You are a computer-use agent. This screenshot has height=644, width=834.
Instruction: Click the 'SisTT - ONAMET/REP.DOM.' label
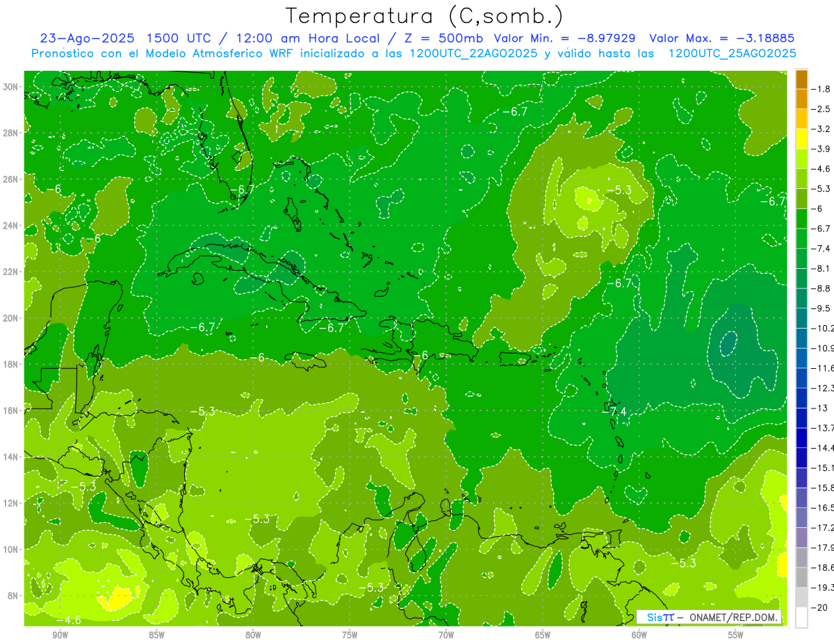click(x=709, y=617)
